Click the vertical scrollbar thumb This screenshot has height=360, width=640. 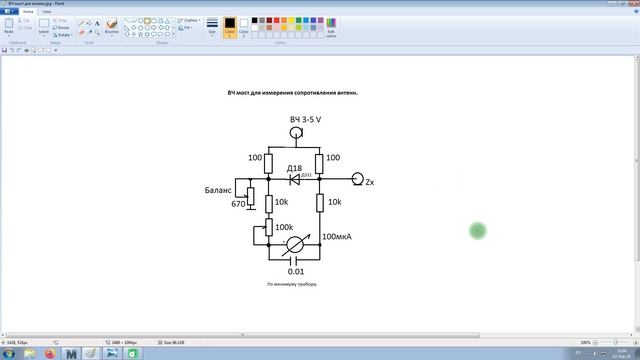click(637, 160)
